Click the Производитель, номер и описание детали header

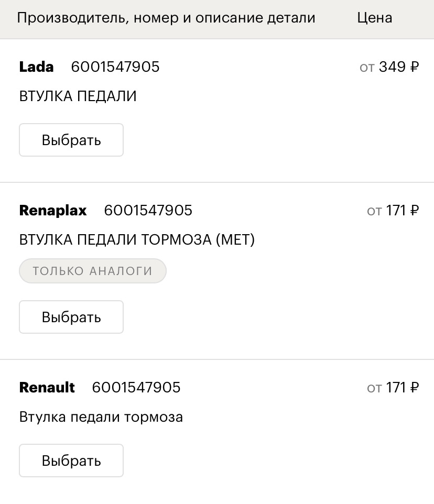click(166, 17)
